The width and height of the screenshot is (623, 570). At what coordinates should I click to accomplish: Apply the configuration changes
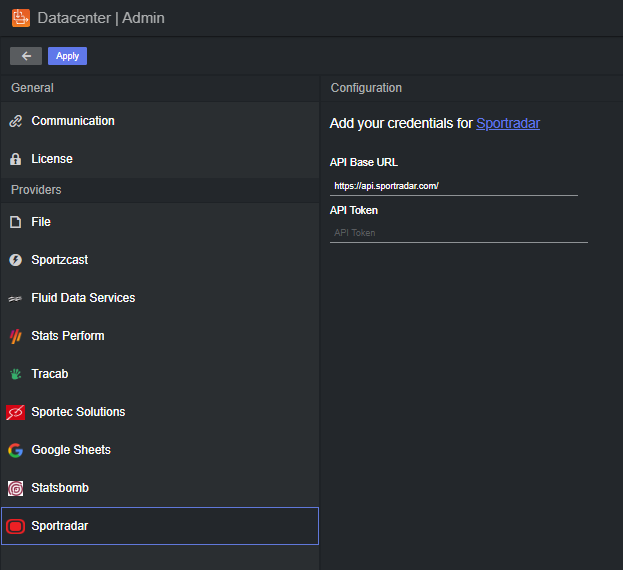tap(68, 56)
